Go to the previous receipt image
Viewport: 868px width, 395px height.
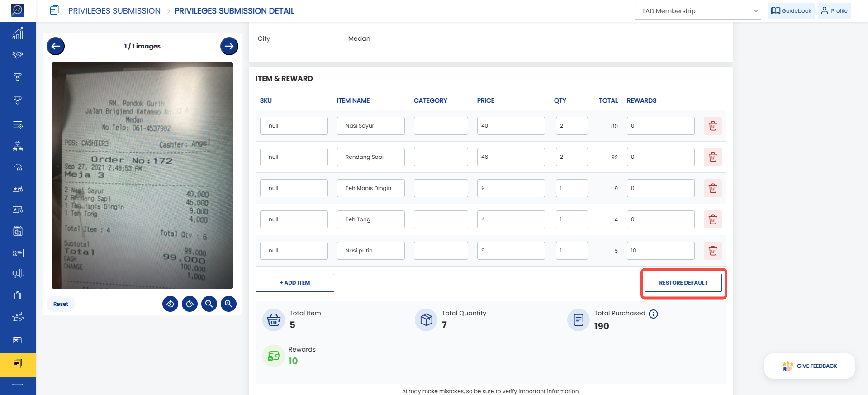(x=56, y=46)
